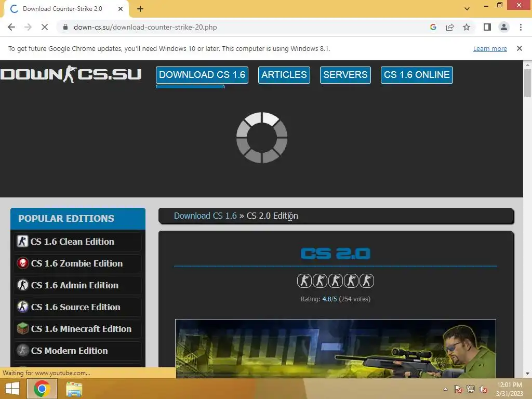Rate two stars with second soldier icon

coord(320,281)
